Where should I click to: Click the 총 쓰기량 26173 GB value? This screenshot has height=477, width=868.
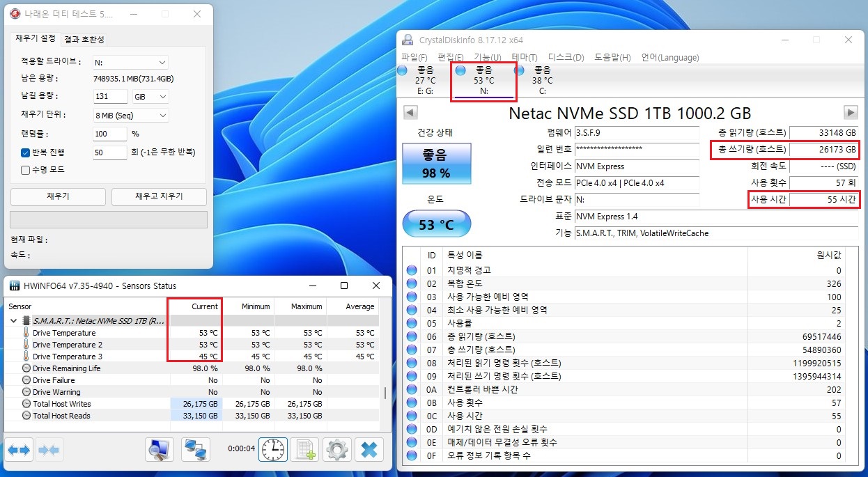[824, 149]
